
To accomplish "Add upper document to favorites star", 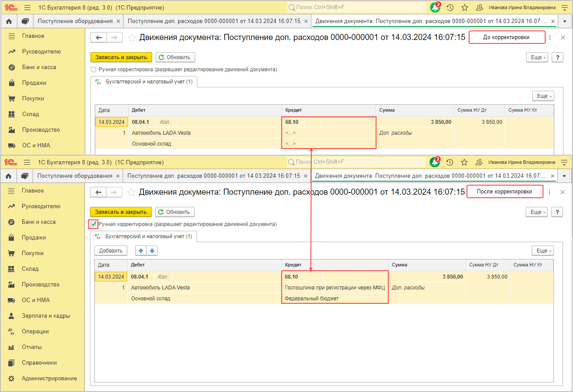I will tap(132, 38).
